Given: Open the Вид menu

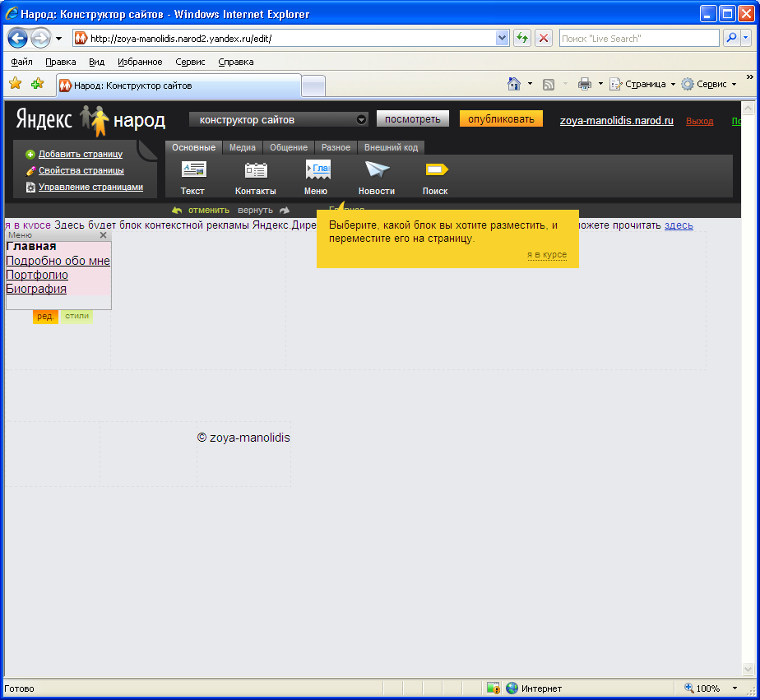Looking at the screenshot, I should (96, 62).
